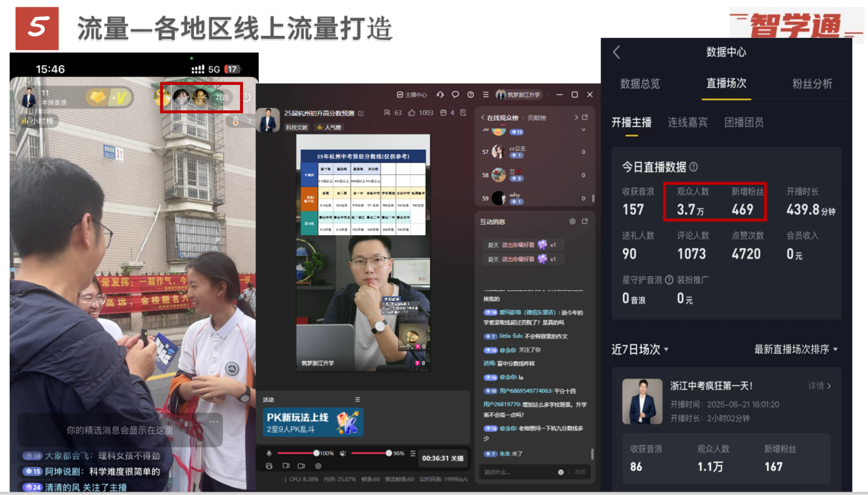Viewport: 868px width, 495px height.
Task: Select the 连线嘉宾 sub-tab
Action: click(x=688, y=122)
